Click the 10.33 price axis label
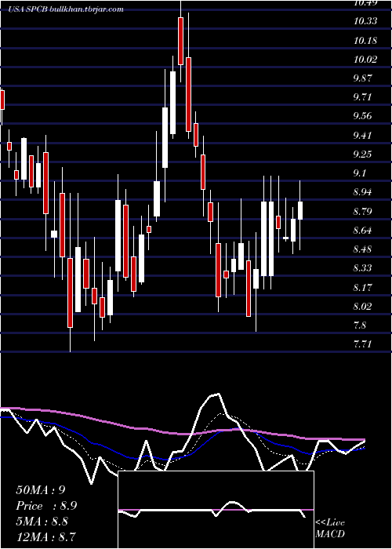The width and height of the screenshot is (392, 549). tap(365, 21)
